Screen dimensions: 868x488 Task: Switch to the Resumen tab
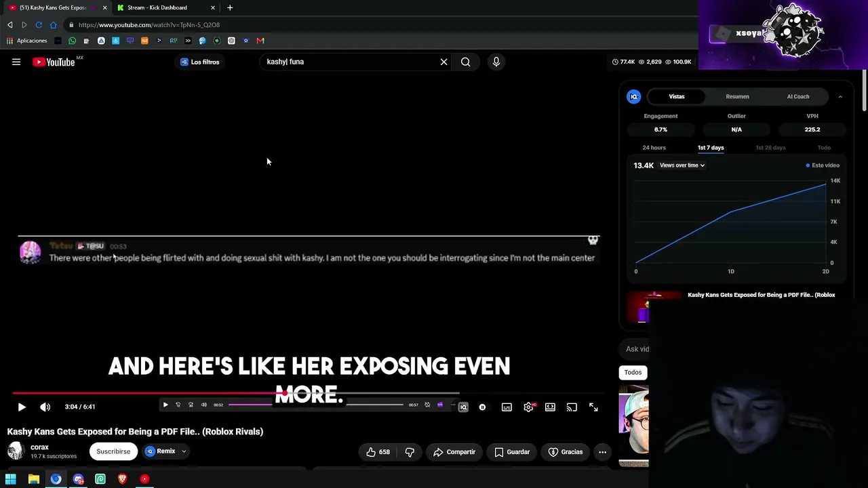coord(737,96)
